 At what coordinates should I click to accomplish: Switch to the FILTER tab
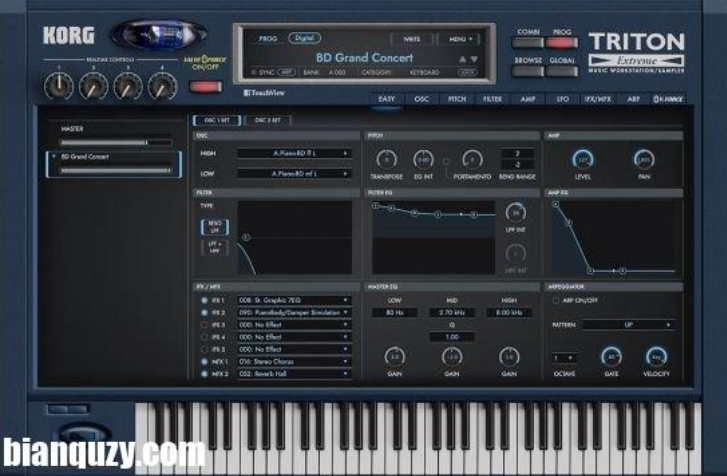493,100
